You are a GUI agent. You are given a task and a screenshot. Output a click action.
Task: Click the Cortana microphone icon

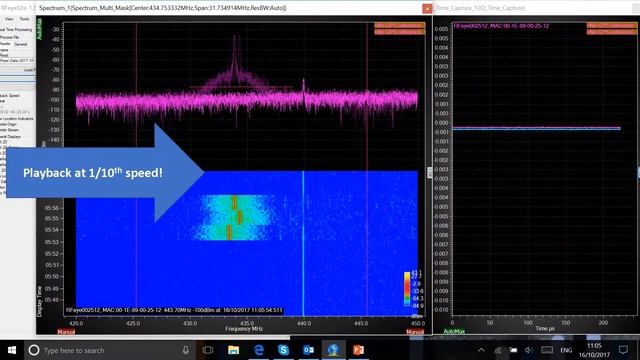click(x=186, y=350)
